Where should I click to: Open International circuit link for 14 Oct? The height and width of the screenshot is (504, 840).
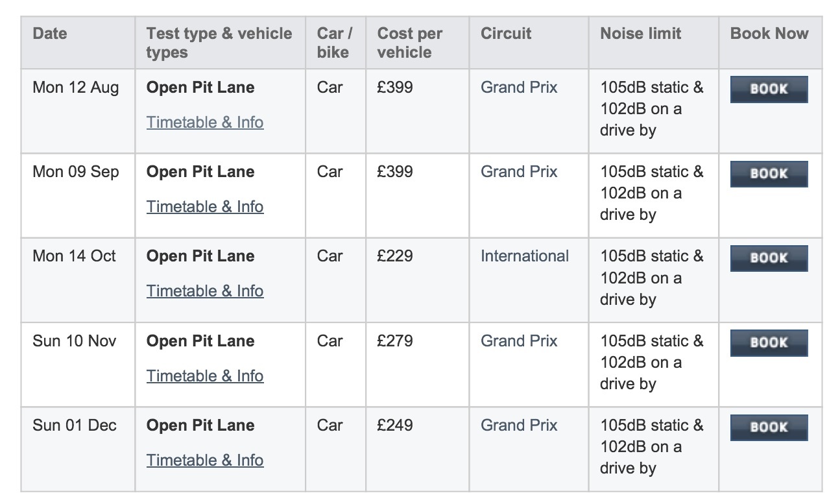pyautogui.click(x=525, y=256)
